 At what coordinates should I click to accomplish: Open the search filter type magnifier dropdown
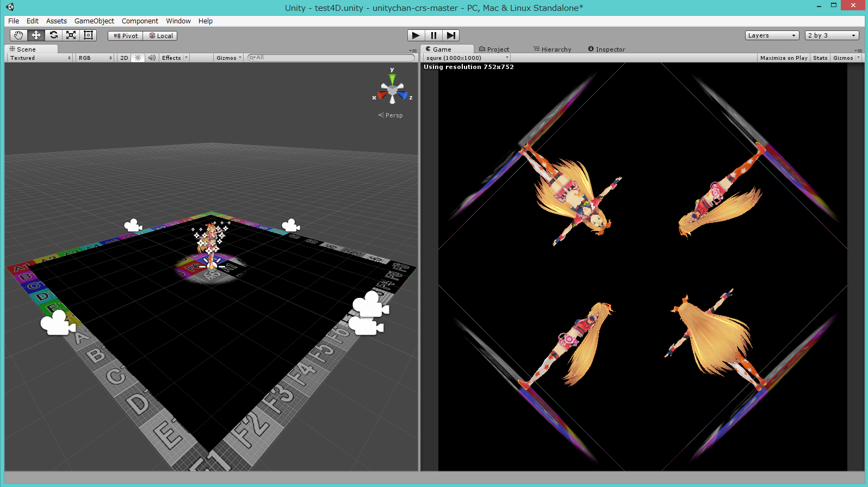coord(252,58)
